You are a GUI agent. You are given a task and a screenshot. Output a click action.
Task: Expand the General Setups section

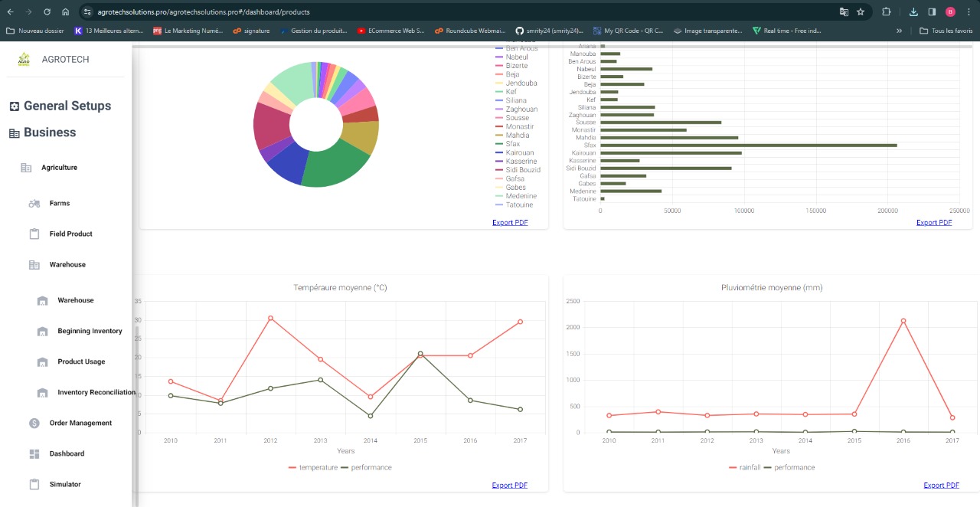pyautogui.click(x=67, y=106)
